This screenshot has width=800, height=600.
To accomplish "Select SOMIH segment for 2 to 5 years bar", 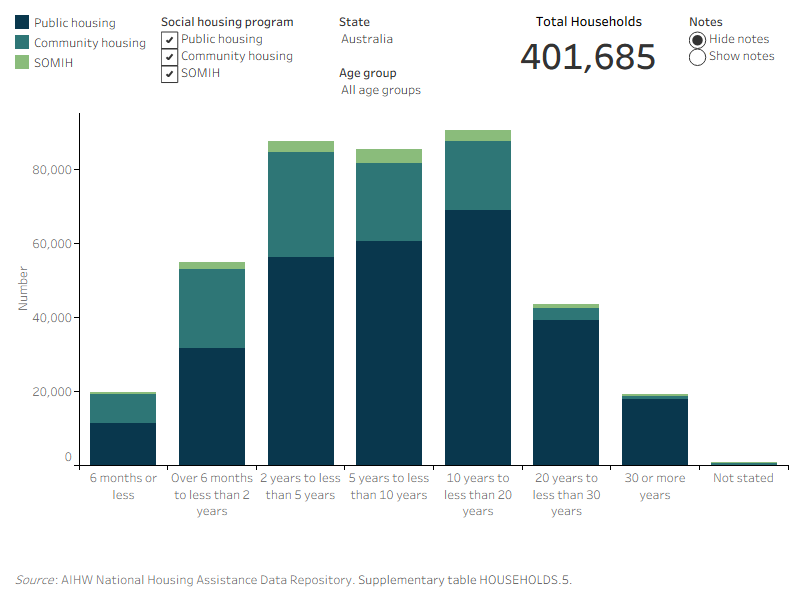I will pyautogui.click(x=301, y=146).
